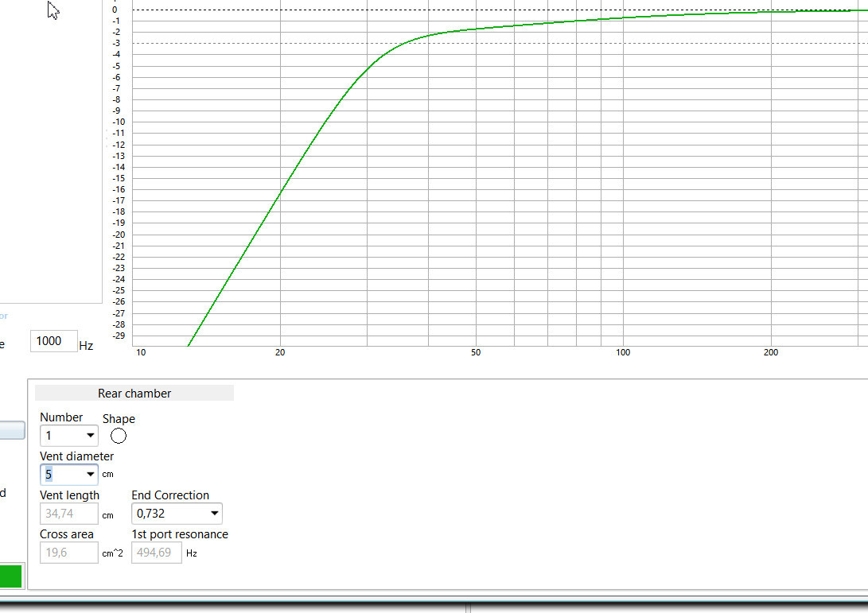Click the 1st port resonance value field
Image resolution: width=868 pixels, height=613 pixels.
pyautogui.click(x=156, y=553)
